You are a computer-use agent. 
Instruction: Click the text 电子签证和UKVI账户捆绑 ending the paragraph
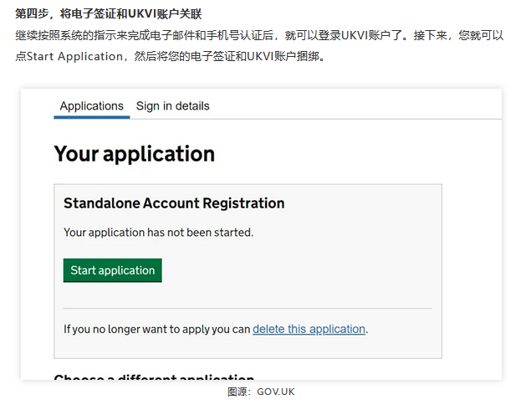[254, 56]
